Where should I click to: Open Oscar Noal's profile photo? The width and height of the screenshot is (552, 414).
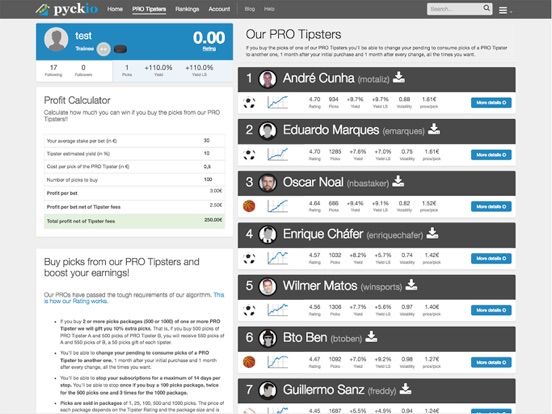268,183
